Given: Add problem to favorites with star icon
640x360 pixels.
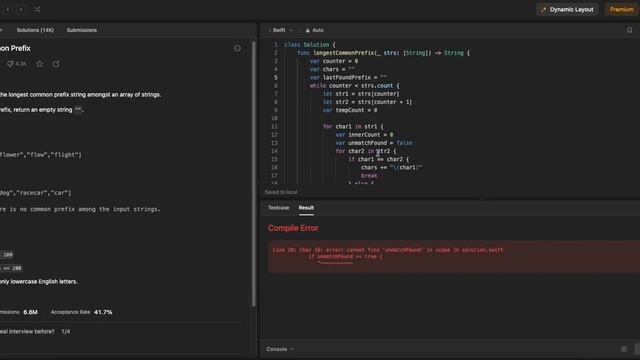Looking at the screenshot, I should click(40, 64).
